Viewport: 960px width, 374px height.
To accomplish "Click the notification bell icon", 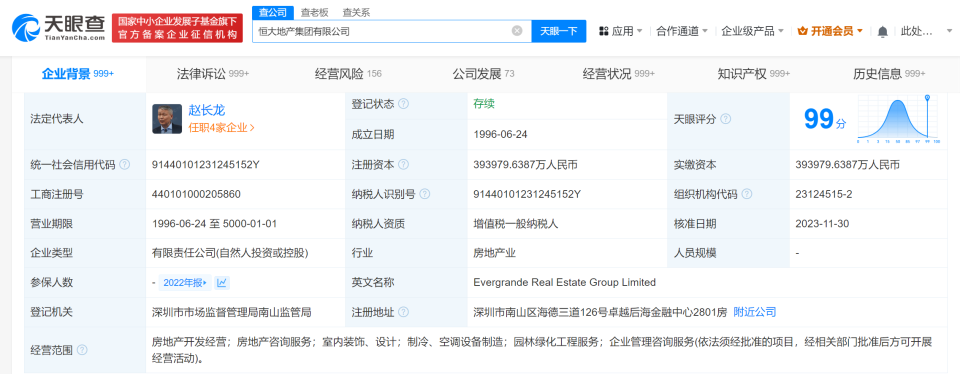I will click(882, 31).
